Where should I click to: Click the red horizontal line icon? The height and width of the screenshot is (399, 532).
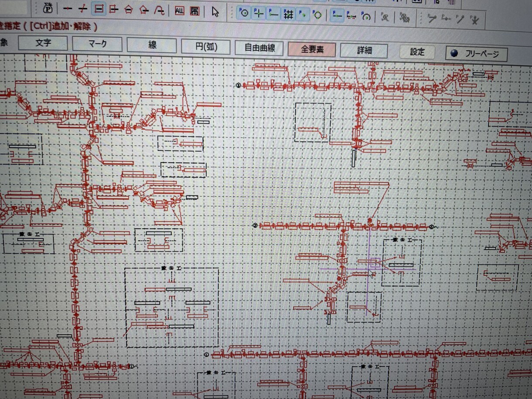point(68,9)
